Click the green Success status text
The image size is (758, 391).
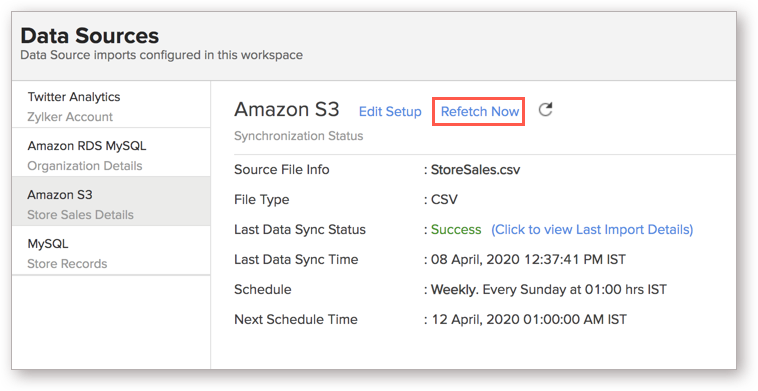click(456, 230)
